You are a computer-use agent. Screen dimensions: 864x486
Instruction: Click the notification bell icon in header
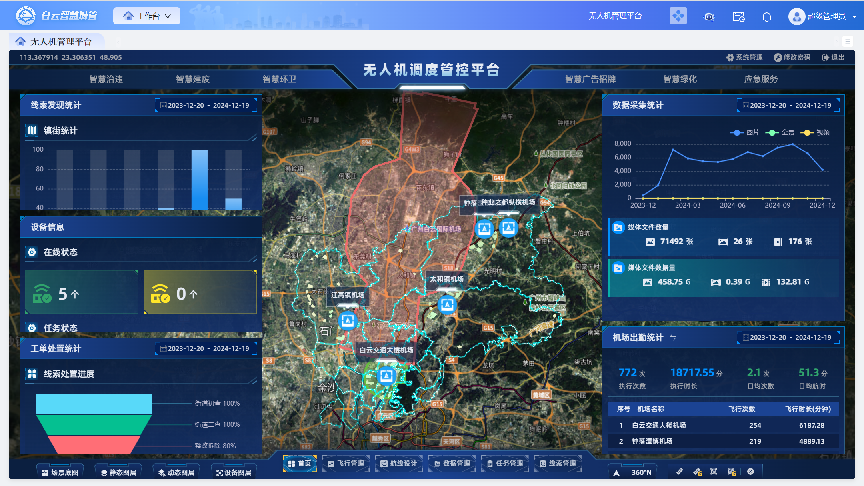pyautogui.click(x=767, y=16)
